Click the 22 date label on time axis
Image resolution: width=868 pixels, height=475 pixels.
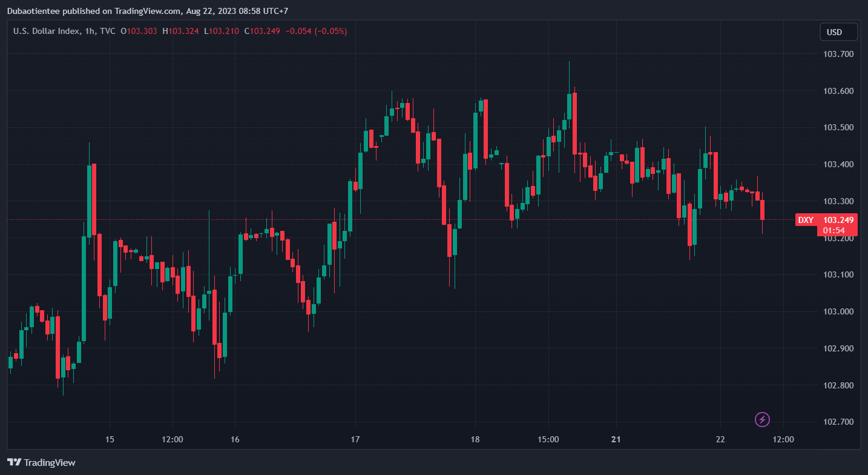[720, 439]
